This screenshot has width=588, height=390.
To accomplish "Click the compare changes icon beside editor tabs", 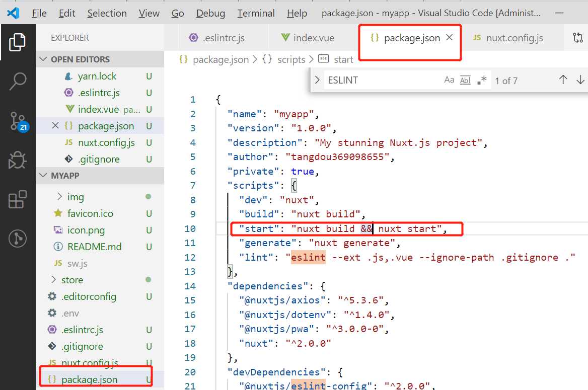I will (578, 38).
